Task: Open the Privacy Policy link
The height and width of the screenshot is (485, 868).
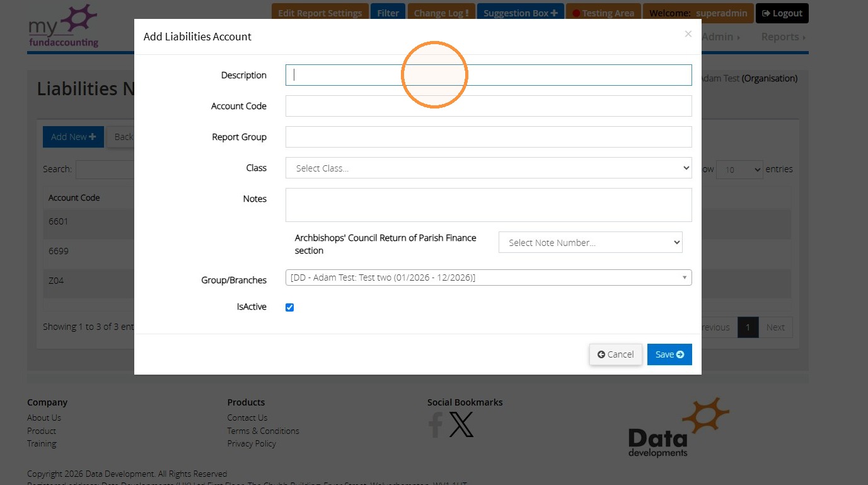Action: 252,443
